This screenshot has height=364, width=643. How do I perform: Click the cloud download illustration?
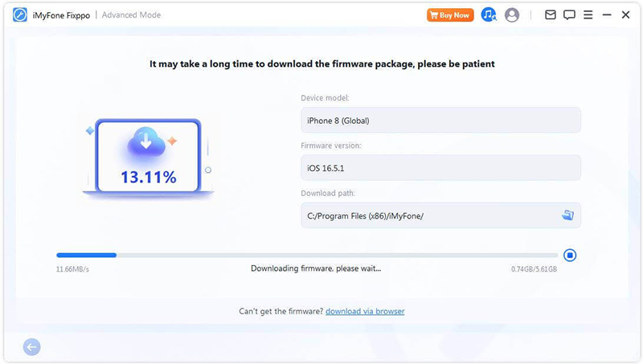(146, 142)
